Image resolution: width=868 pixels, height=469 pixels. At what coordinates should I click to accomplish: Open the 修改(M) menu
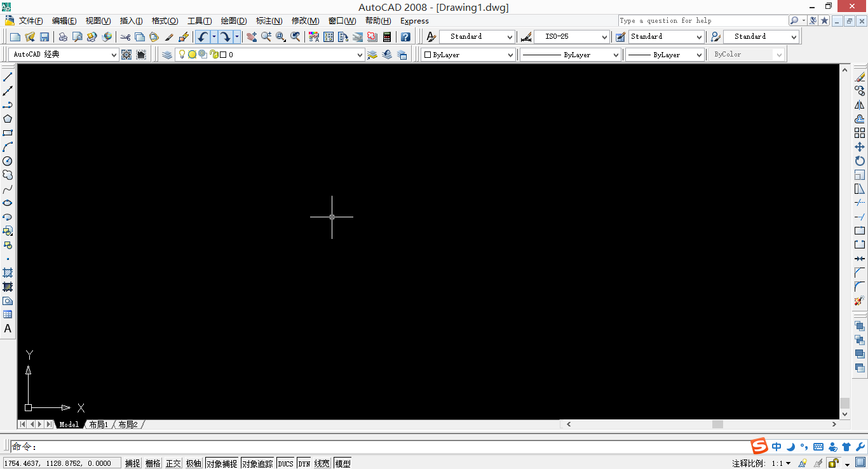tap(305, 21)
